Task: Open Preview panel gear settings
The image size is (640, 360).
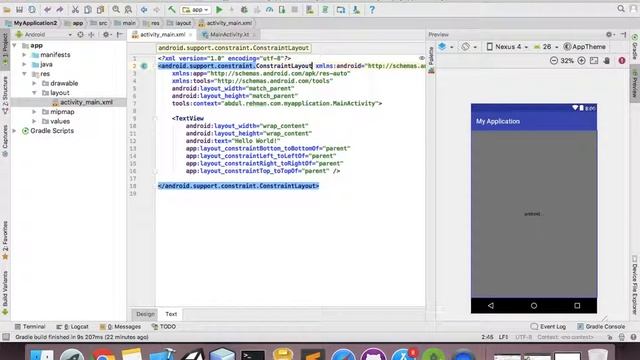Action: 610,35
